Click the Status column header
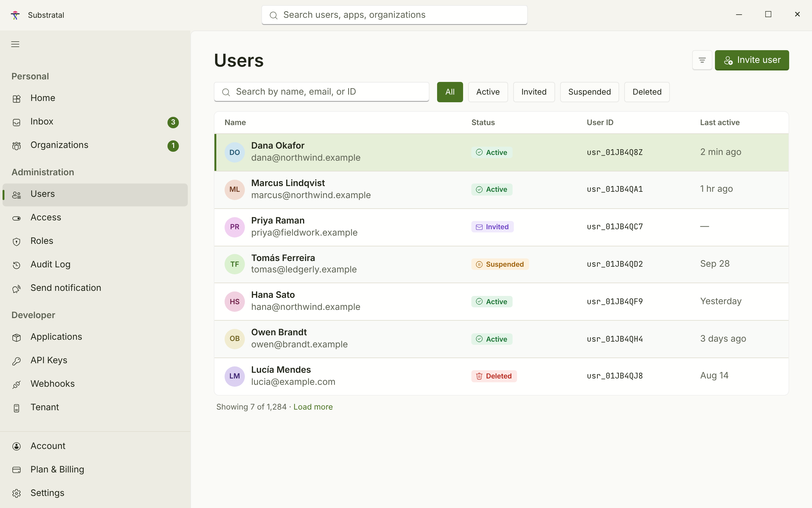The height and width of the screenshot is (508, 812). coord(483,122)
